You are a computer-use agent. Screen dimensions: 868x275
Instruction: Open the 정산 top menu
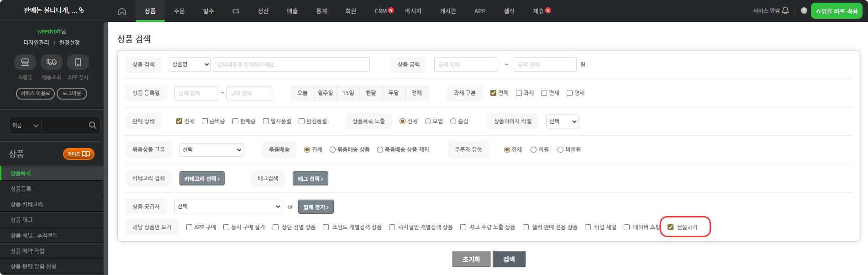click(x=263, y=11)
